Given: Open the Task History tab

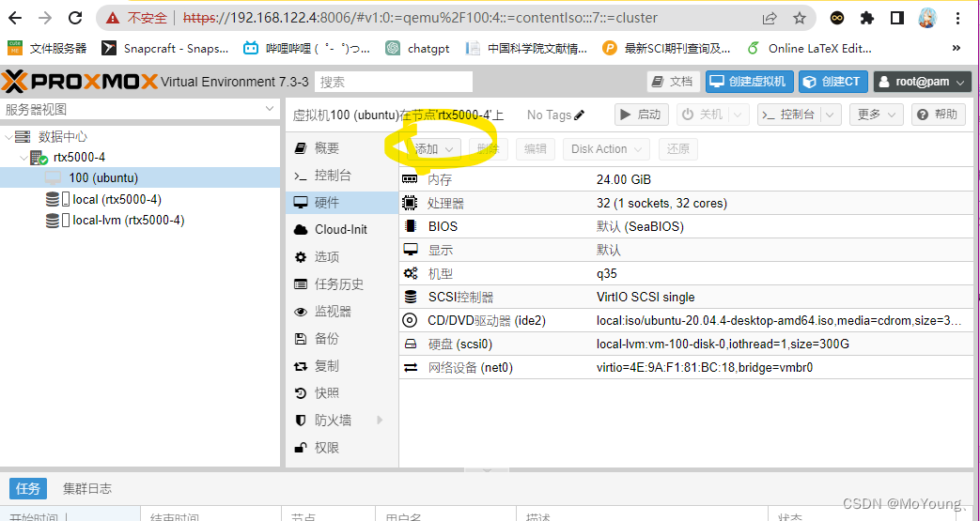Looking at the screenshot, I should pyautogui.click(x=342, y=284).
